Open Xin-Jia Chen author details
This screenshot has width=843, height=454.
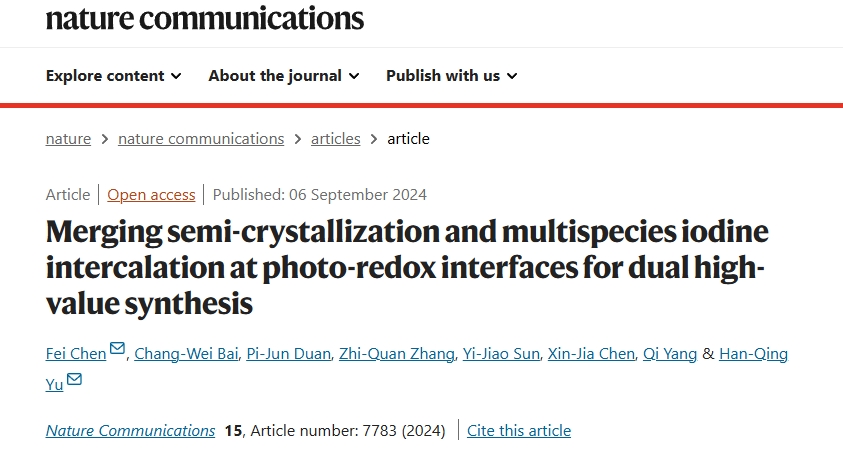click(x=591, y=354)
